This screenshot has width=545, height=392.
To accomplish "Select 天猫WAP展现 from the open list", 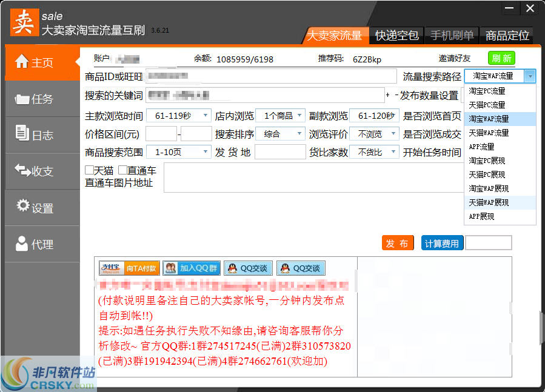I will (500, 202).
